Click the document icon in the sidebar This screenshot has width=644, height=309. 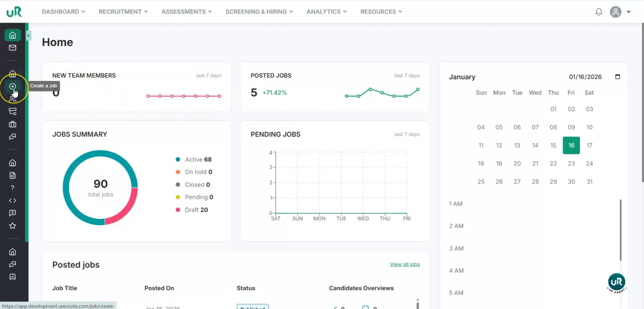13,175
